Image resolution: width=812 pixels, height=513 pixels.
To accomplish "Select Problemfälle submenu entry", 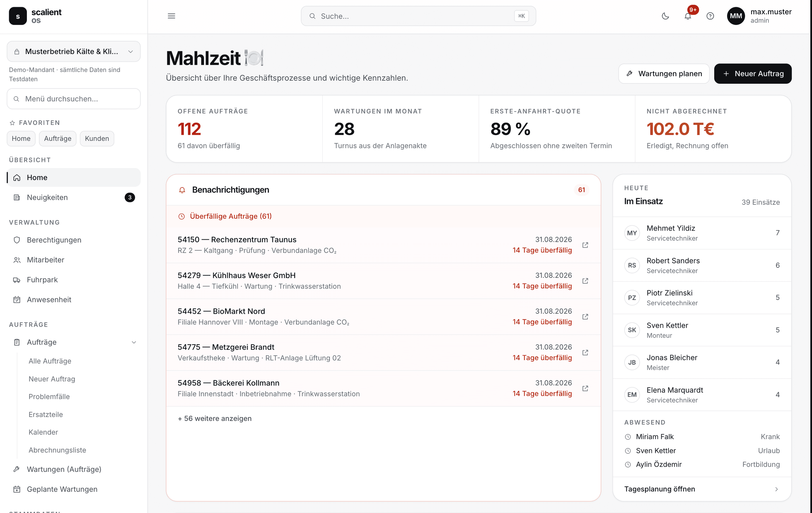I will tap(49, 396).
